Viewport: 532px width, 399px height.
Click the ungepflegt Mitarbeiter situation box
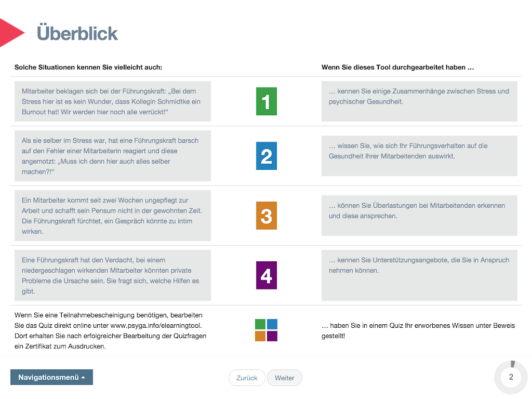pyautogui.click(x=112, y=216)
